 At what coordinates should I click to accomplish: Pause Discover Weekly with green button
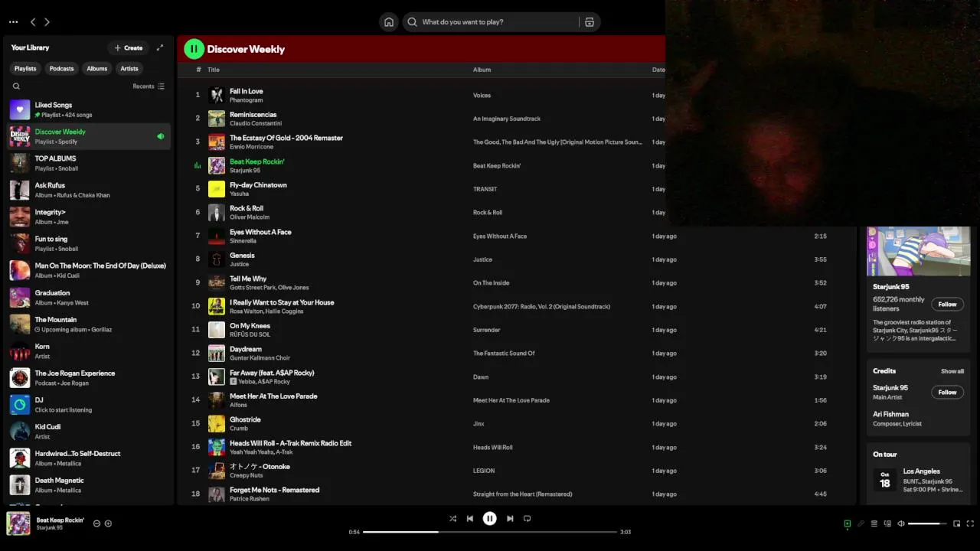click(x=194, y=49)
